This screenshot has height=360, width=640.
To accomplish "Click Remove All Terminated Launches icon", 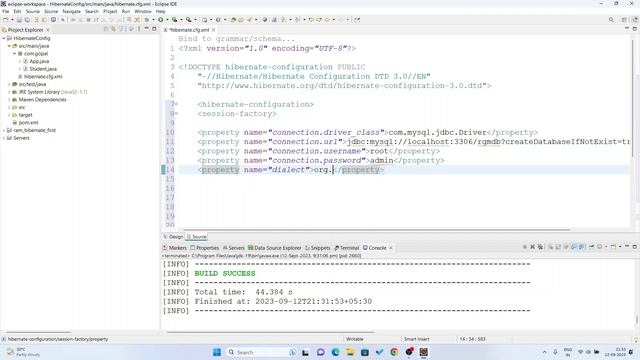I will pyautogui.click(x=540, y=247).
